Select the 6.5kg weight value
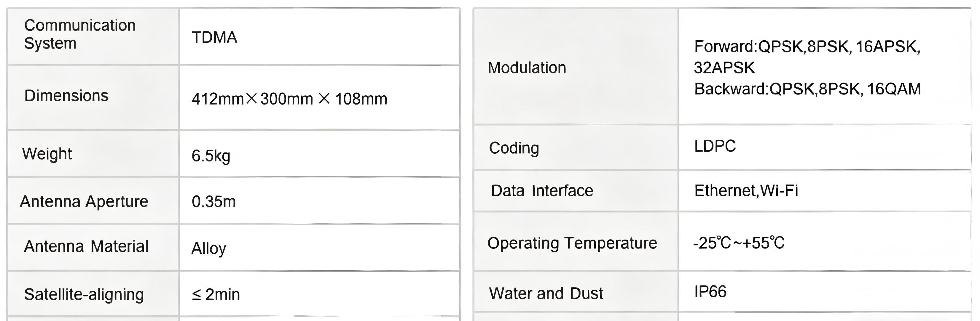 [x=211, y=156]
